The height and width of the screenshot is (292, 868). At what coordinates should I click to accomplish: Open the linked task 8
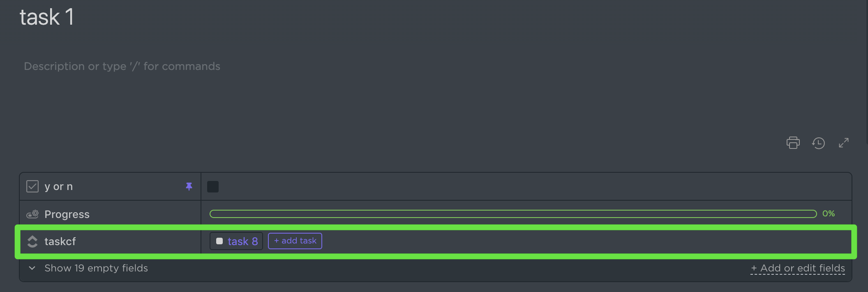243,241
